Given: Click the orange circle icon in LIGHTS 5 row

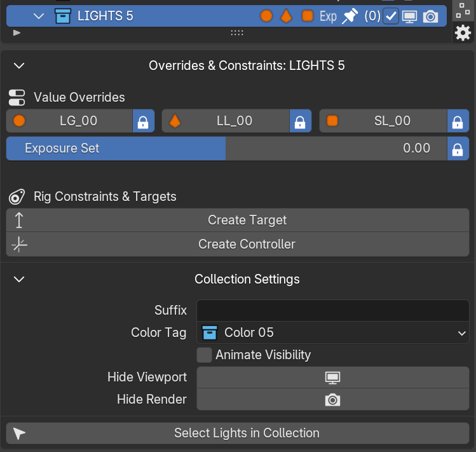Looking at the screenshot, I should point(266,16).
